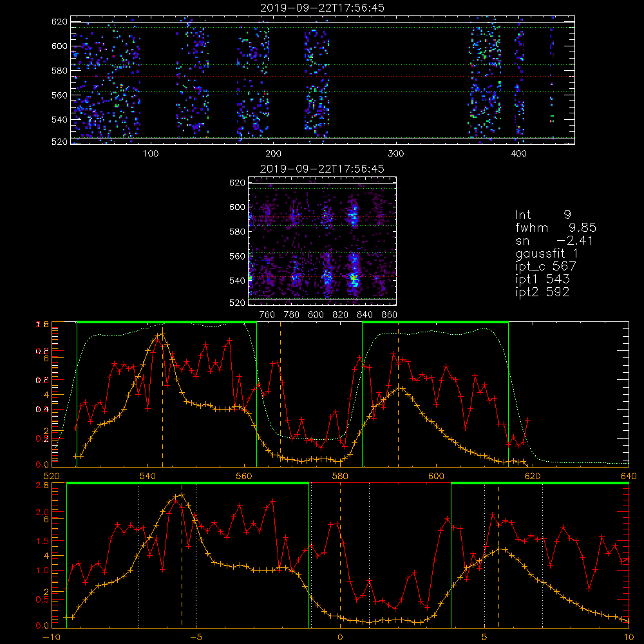Click the '200' x-axis label of top image

point(273,154)
